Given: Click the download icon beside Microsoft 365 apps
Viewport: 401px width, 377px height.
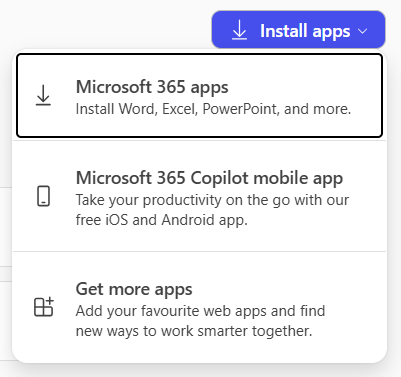Looking at the screenshot, I should 43,95.
